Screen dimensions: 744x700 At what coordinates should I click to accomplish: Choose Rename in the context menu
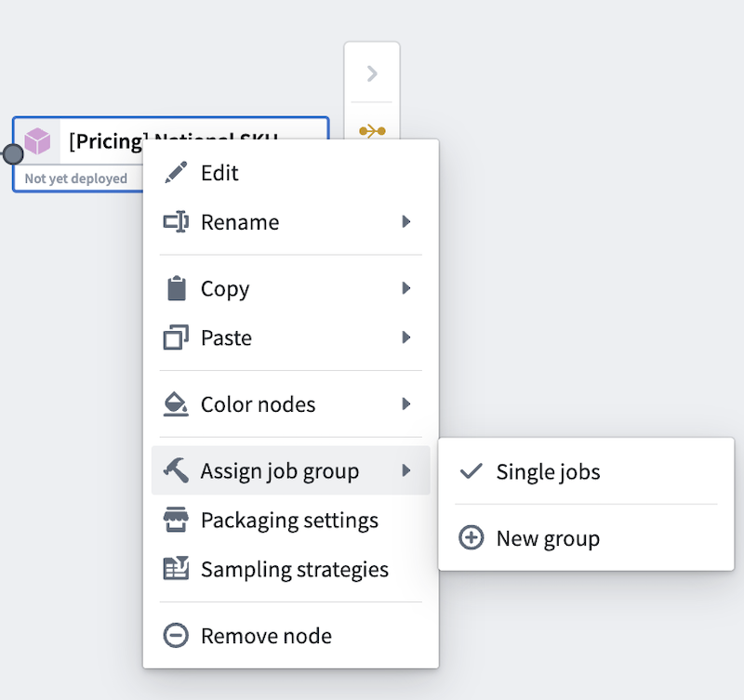(x=291, y=222)
